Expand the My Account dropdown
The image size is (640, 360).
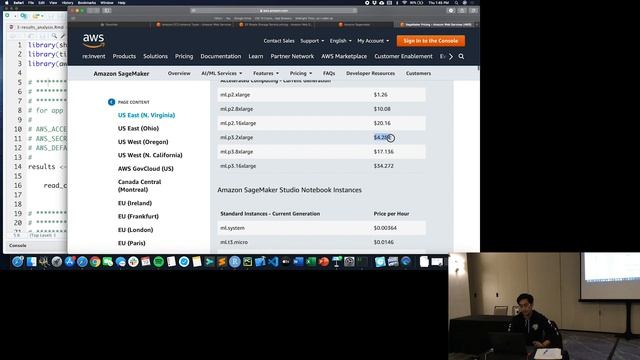[x=373, y=41]
